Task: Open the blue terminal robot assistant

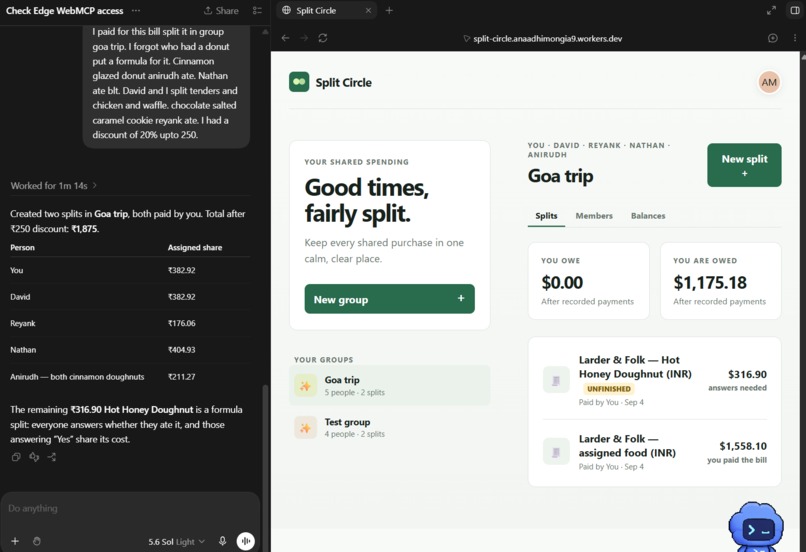Action: click(756, 528)
